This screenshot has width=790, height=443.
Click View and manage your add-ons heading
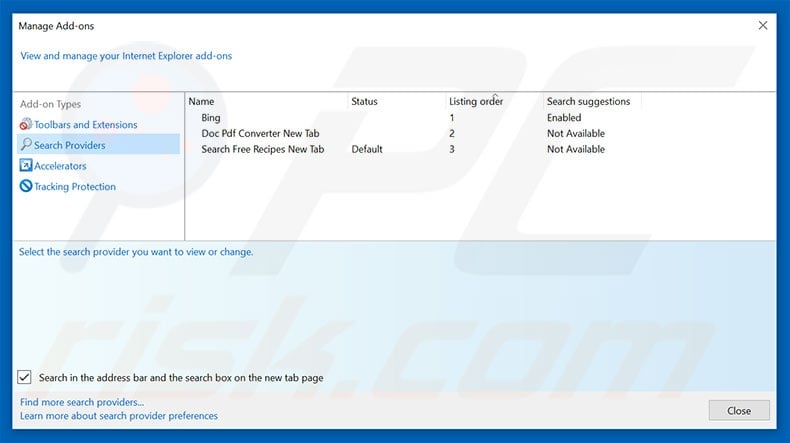coord(126,56)
